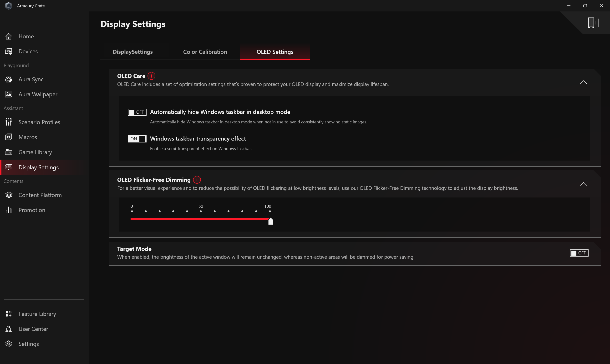Turn off Windows taskbar transparency effect
Image resolution: width=610 pixels, height=364 pixels.
pyautogui.click(x=137, y=139)
